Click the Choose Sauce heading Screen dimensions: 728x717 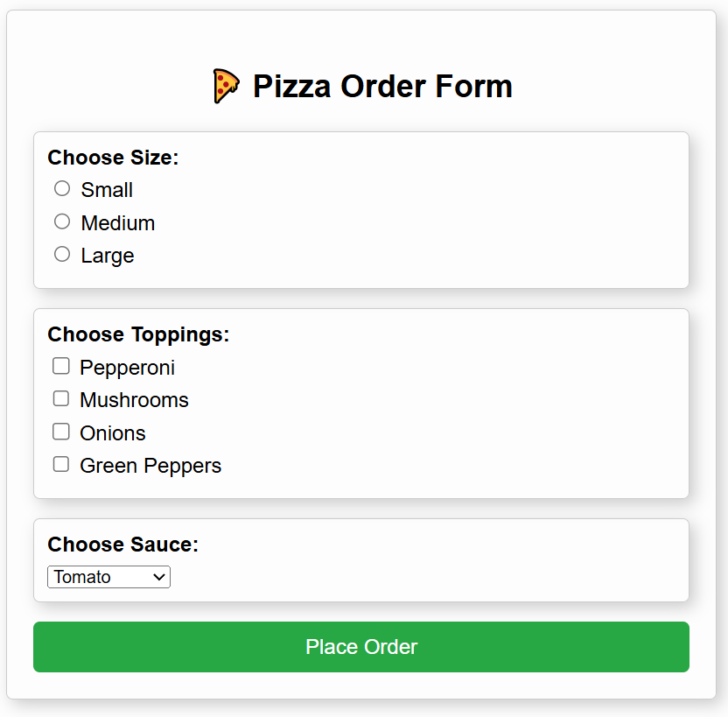[122, 545]
